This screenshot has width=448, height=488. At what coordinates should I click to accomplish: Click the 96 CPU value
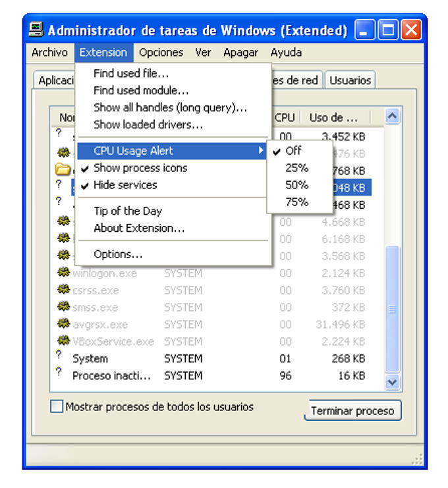[x=285, y=376]
